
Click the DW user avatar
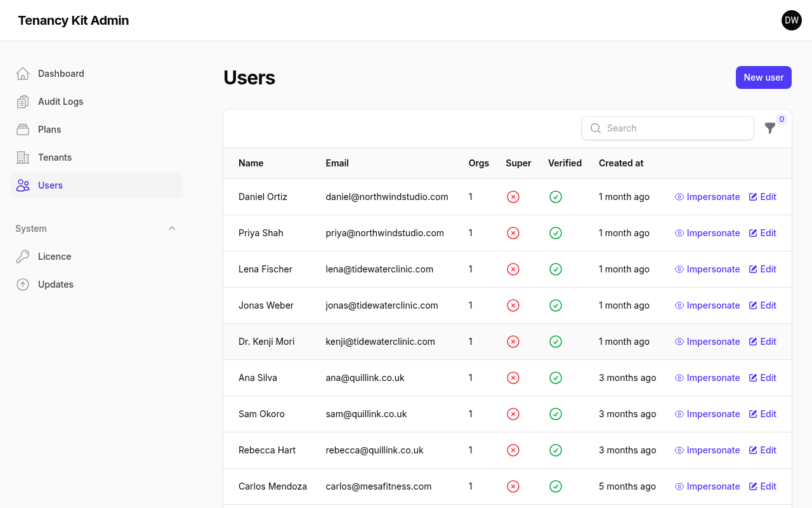[x=792, y=20]
